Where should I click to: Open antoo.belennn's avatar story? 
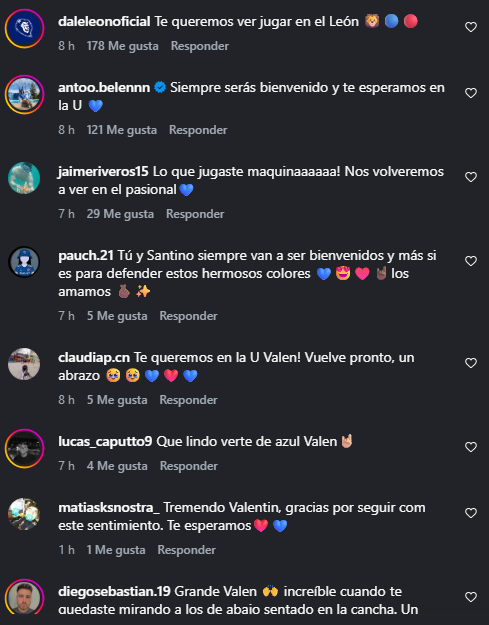click(24, 94)
